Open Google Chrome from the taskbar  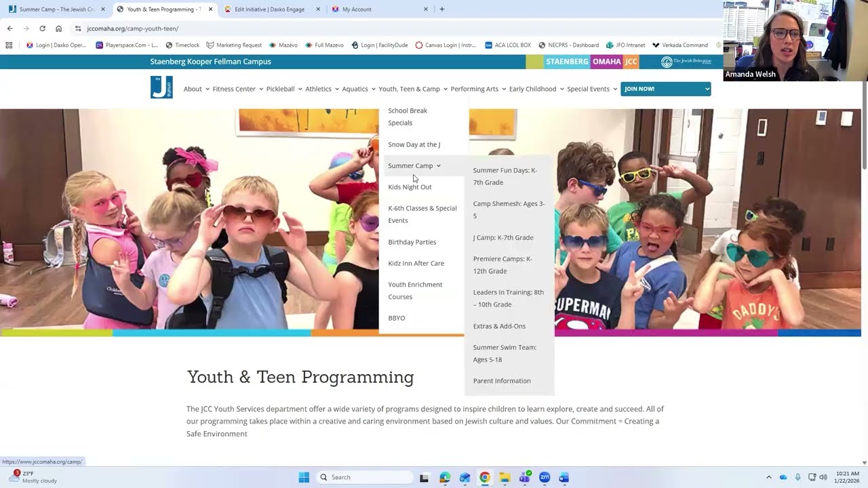485,477
